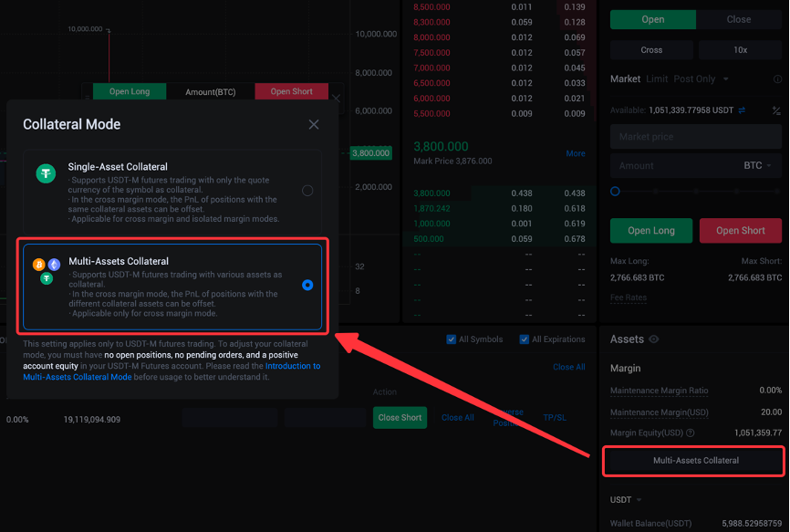The image size is (790, 532).
Task: Open the calculator icon near available balance
Action: pyautogui.click(x=776, y=110)
